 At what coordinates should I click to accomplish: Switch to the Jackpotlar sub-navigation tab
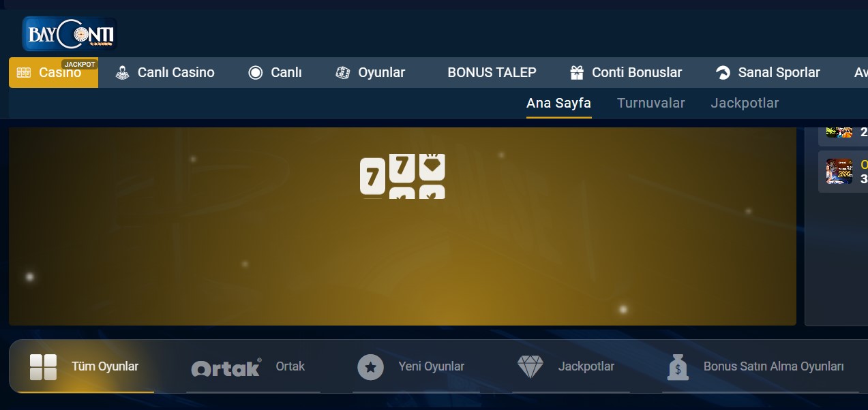pos(745,104)
